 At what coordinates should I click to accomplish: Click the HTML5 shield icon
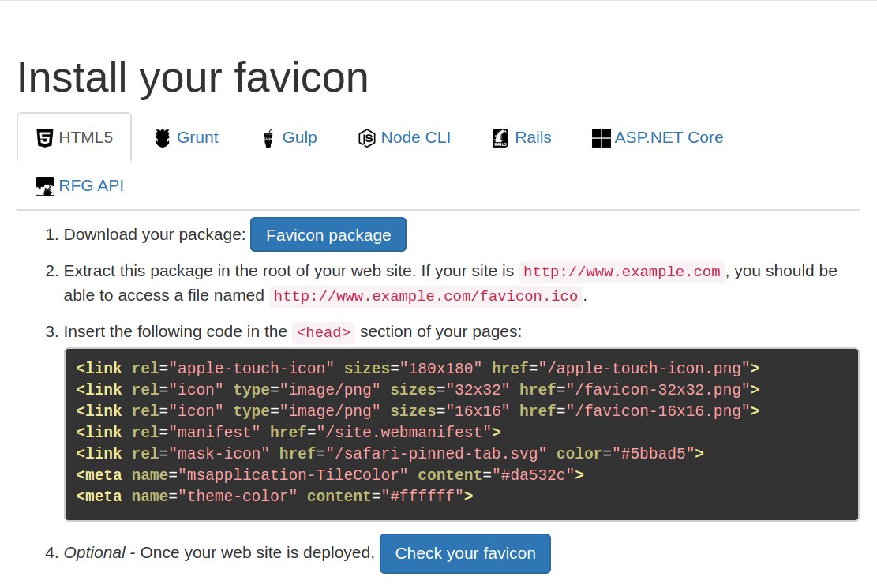point(45,137)
